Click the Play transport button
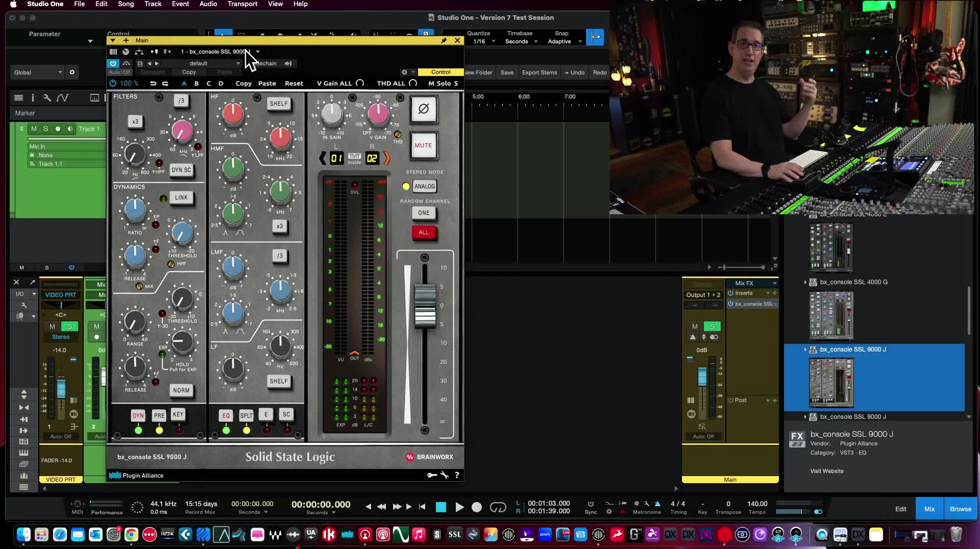This screenshot has width=980, height=549. click(x=459, y=507)
